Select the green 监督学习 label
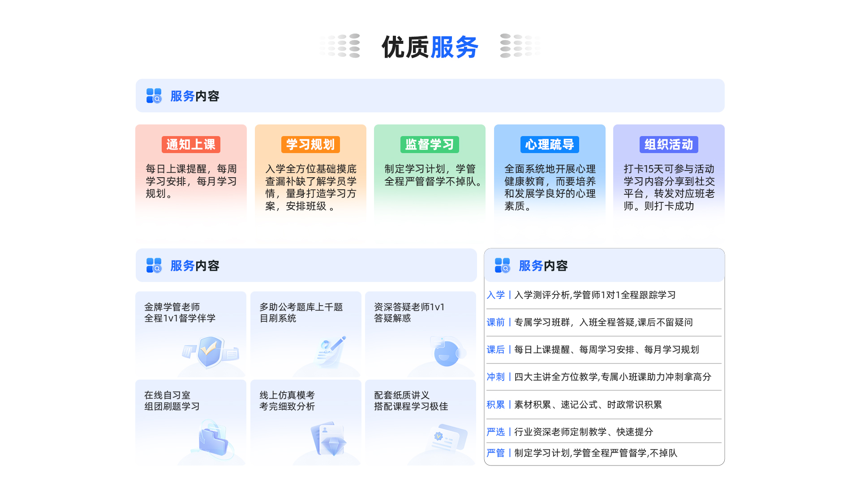 coord(430,145)
